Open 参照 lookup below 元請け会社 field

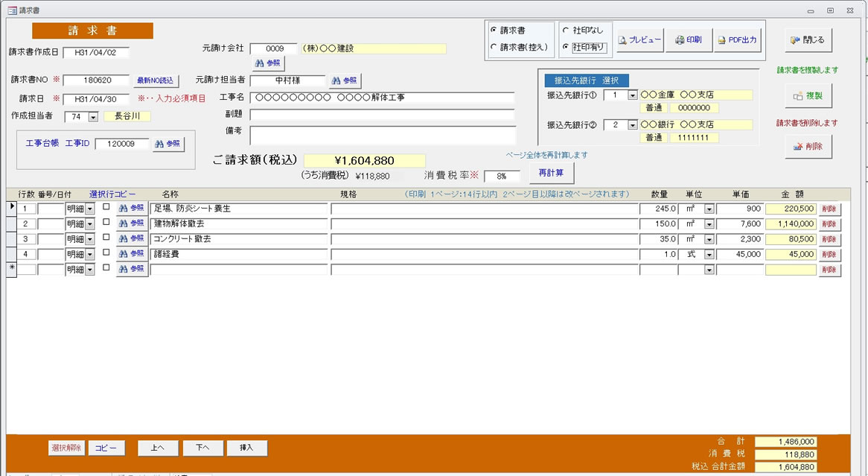click(268, 64)
